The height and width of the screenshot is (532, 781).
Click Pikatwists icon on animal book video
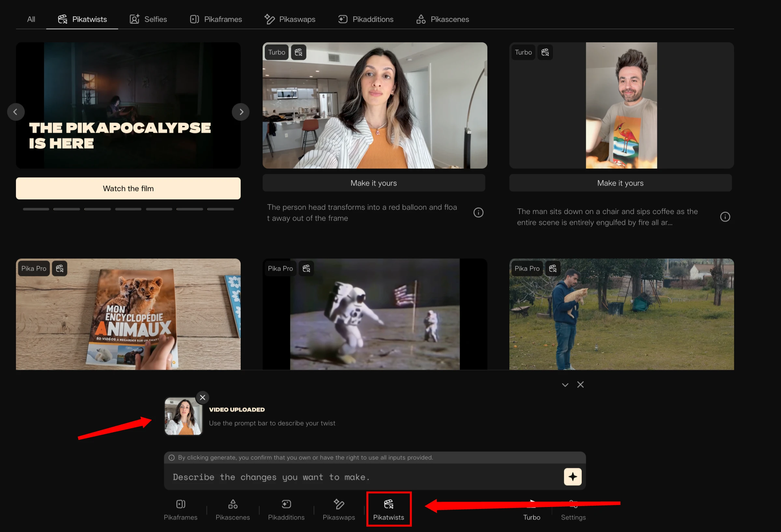(x=60, y=268)
